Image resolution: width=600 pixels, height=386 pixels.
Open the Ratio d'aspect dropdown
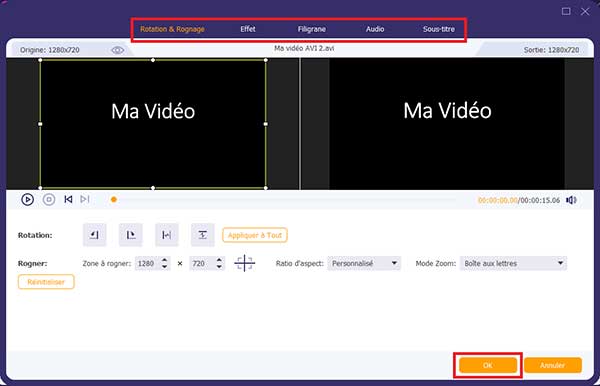click(364, 263)
